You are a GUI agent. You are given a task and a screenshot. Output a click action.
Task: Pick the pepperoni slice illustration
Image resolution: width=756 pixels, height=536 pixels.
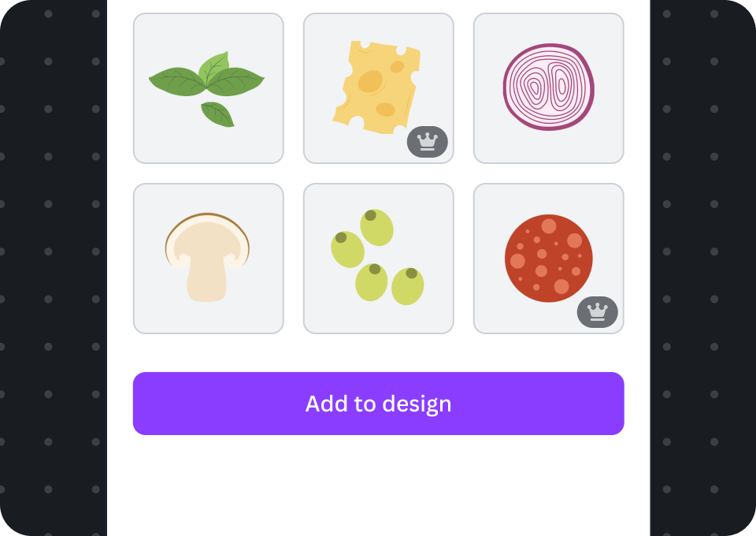pos(549,259)
